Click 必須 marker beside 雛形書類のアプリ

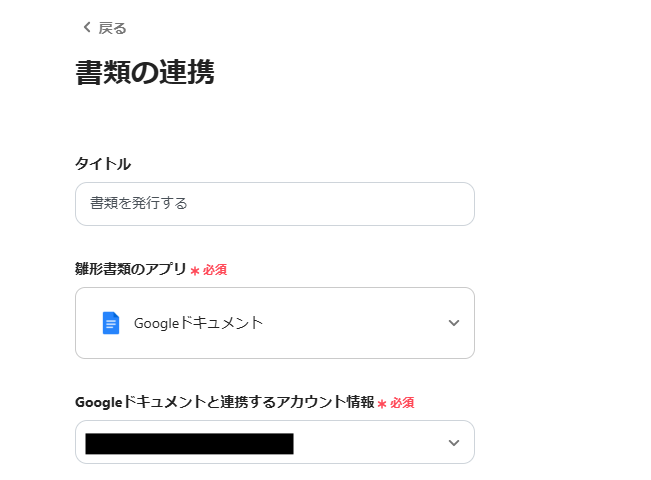pyautogui.click(x=215, y=270)
